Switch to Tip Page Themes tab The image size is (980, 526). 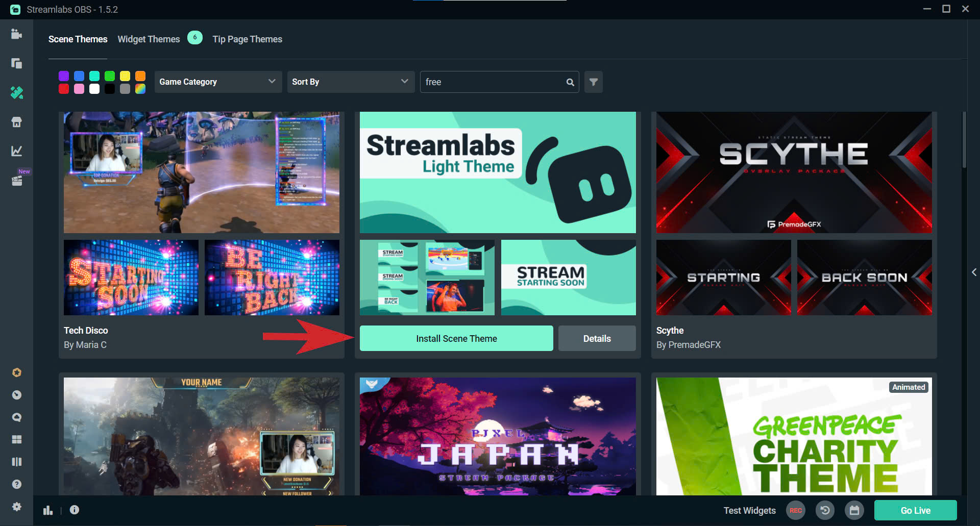pos(247,39)
